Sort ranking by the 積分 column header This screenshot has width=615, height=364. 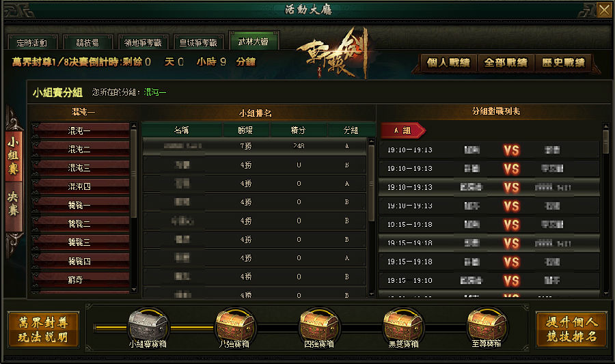[x=298, y=130]
